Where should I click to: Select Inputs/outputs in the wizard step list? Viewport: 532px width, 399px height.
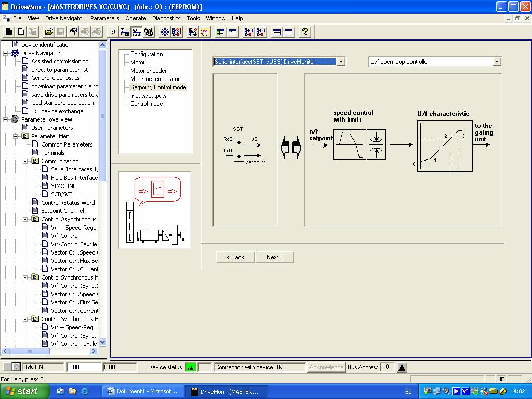coord(148,96)
